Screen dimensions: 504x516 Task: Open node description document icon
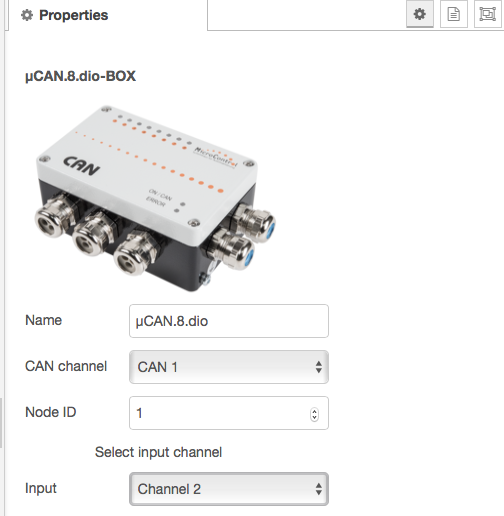click(454, 14)
